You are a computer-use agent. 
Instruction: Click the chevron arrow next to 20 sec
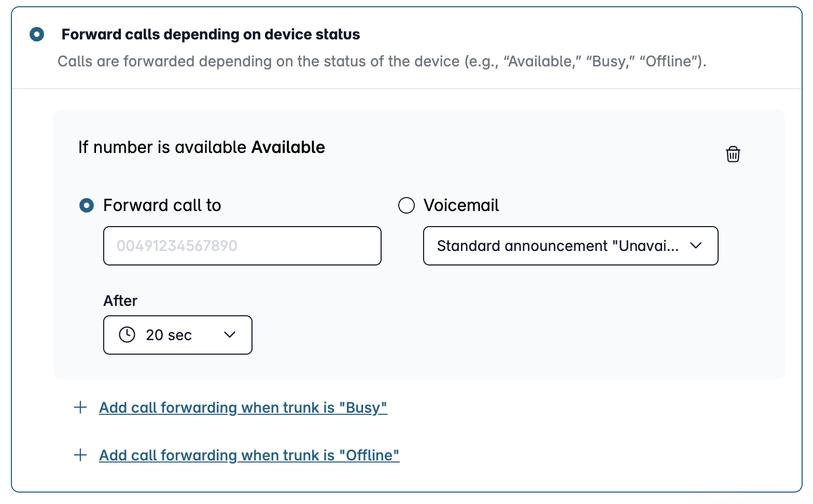click(230, 335)
